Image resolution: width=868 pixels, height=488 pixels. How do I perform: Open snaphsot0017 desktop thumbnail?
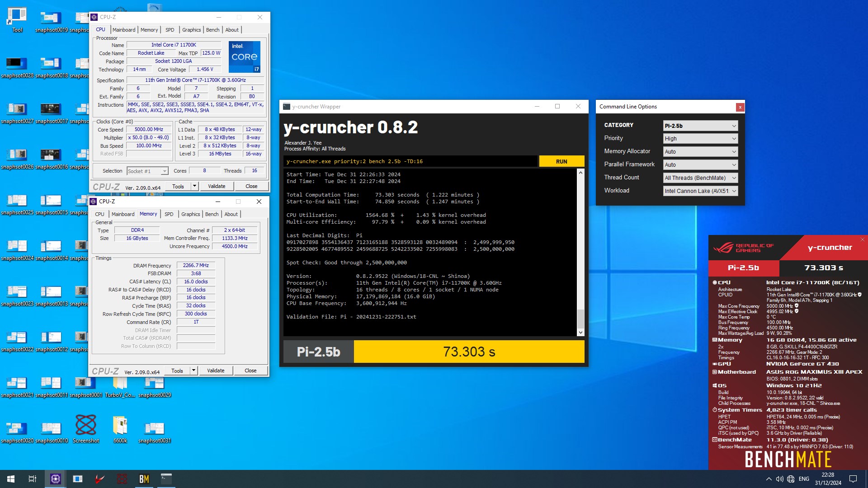[x=51, y=113]
